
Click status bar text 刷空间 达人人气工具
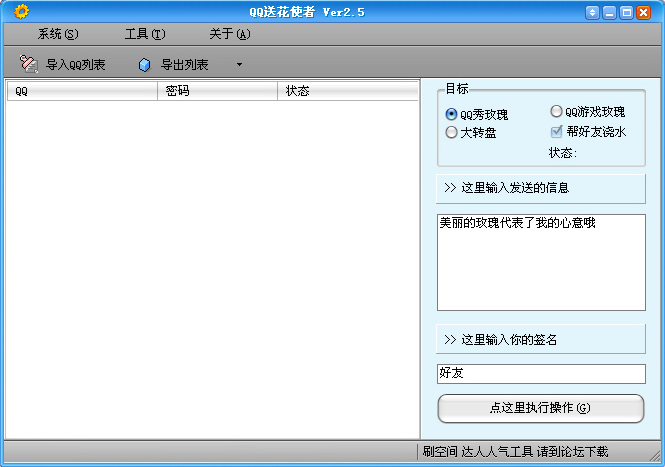coord(478,452)
